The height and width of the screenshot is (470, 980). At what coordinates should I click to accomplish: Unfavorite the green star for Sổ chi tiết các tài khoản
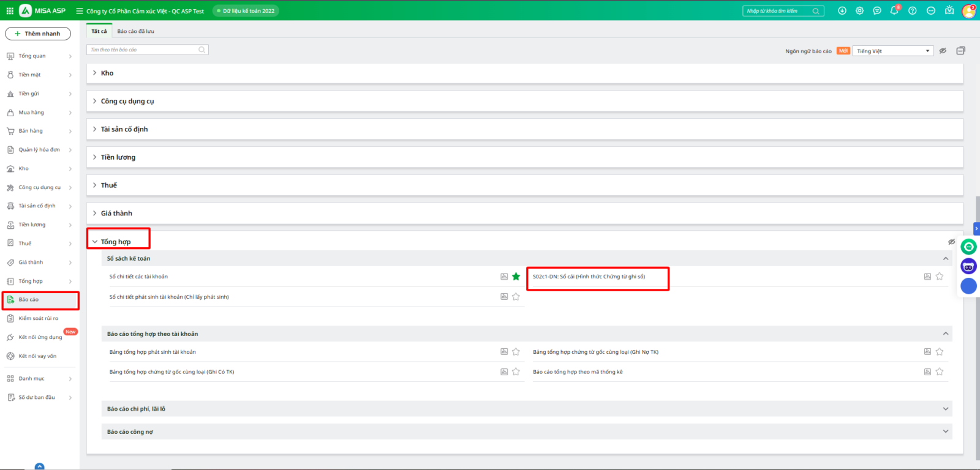(x=516, y=277)
